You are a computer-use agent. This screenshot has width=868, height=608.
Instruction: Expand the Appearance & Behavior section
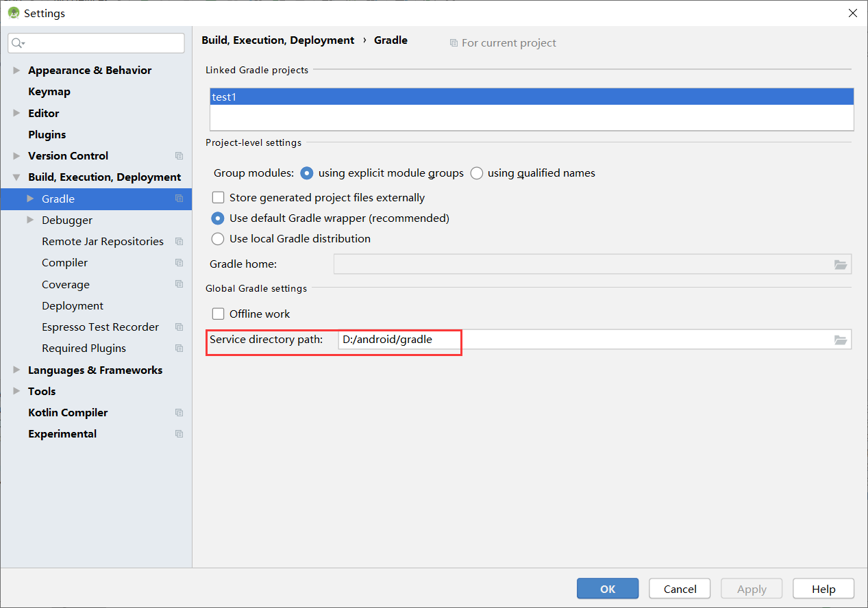16,70
